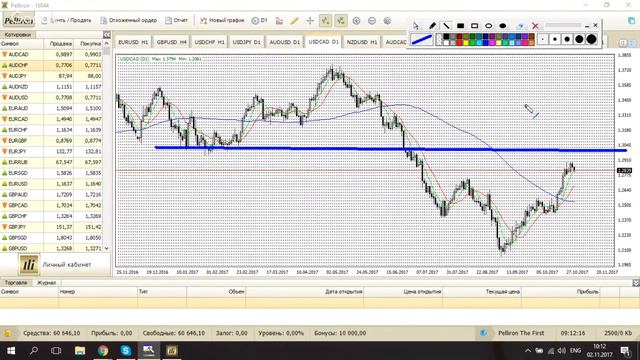Switch to USDJPY D1 chart tab
640x360 pixels.
click(x=247, y=42)
